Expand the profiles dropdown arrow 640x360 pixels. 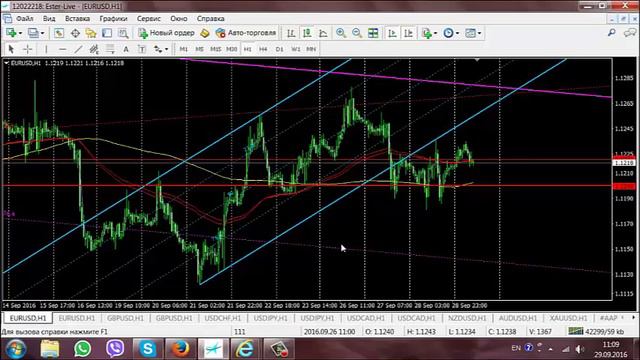tap(42, 33)
